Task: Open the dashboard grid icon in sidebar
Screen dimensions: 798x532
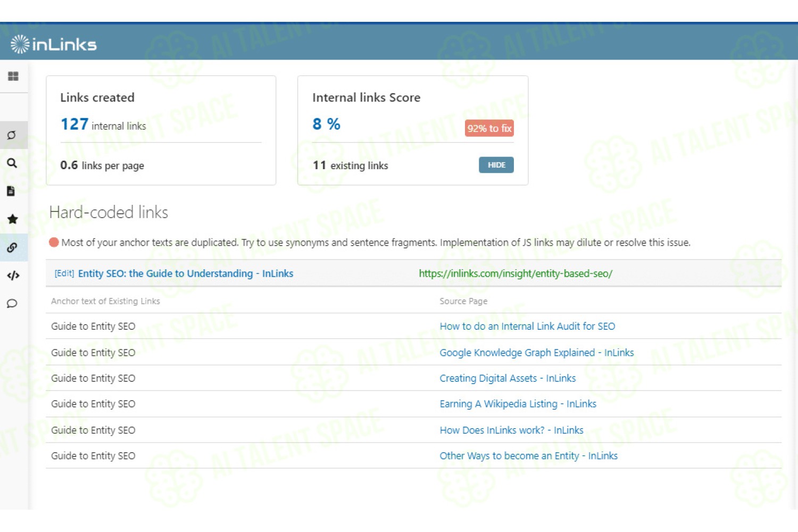Action: [x=13, y=77]
